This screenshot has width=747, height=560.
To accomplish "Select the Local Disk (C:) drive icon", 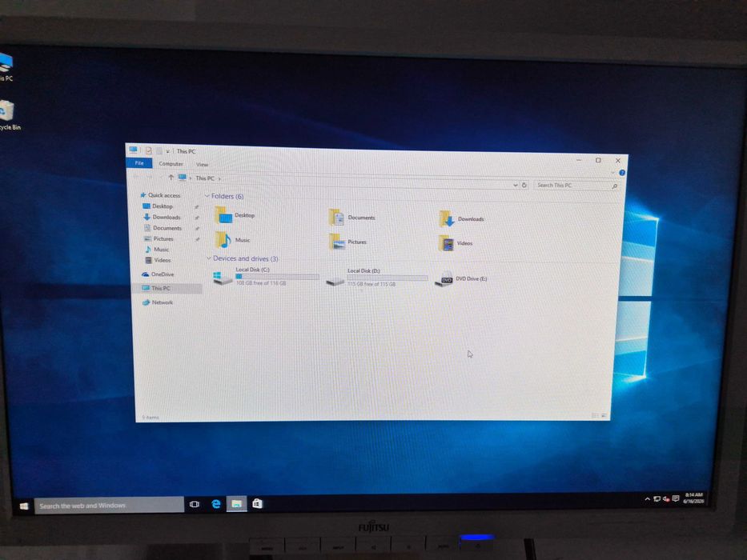I will click(x=222, y=278).
